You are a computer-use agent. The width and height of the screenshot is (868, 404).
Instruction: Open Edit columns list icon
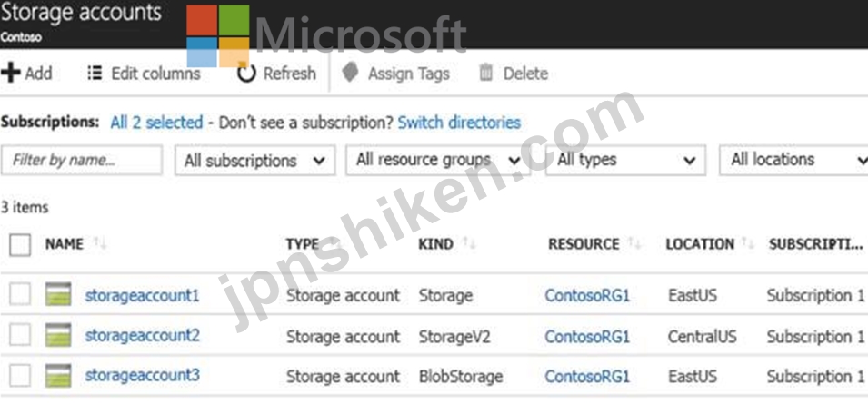point(95,73)
